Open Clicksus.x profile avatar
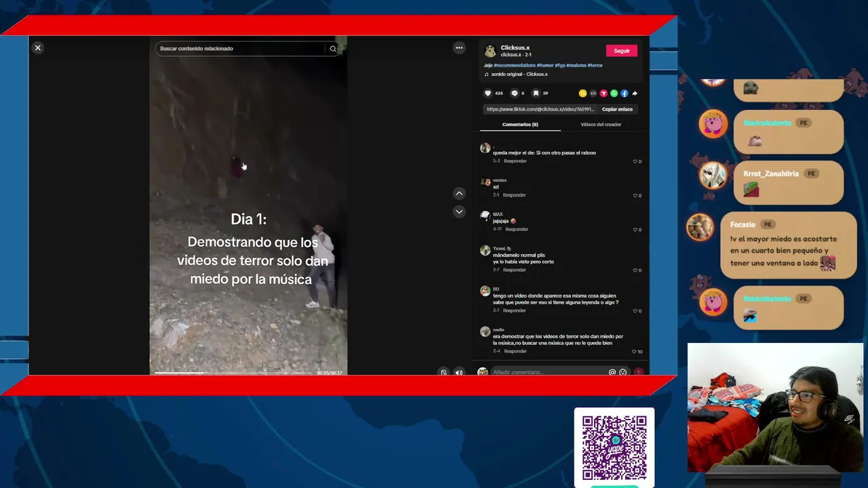 click(490, 51)
